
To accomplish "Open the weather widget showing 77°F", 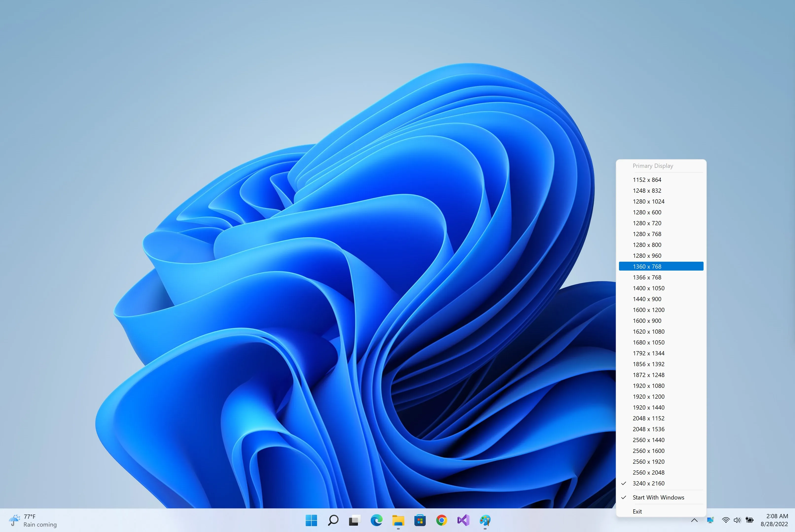I will [33, 520].
